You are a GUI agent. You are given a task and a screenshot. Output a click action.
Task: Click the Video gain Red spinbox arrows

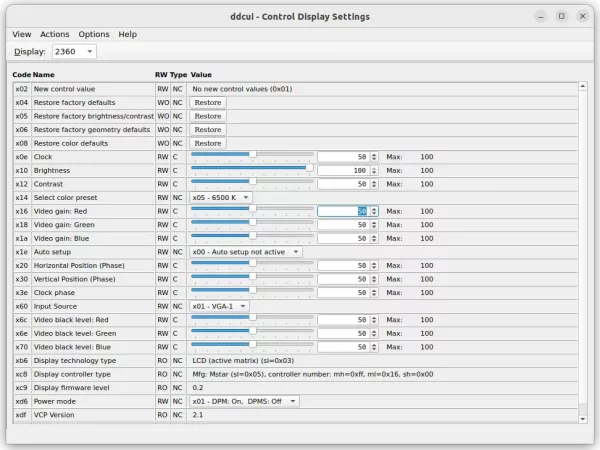click(x=374, y=211)
